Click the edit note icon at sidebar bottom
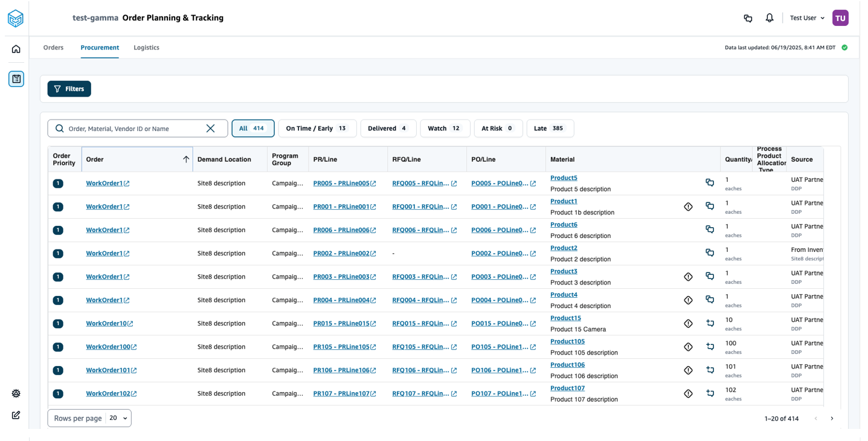The width and height of the screenshot is (868, 441). pos(16,415)
